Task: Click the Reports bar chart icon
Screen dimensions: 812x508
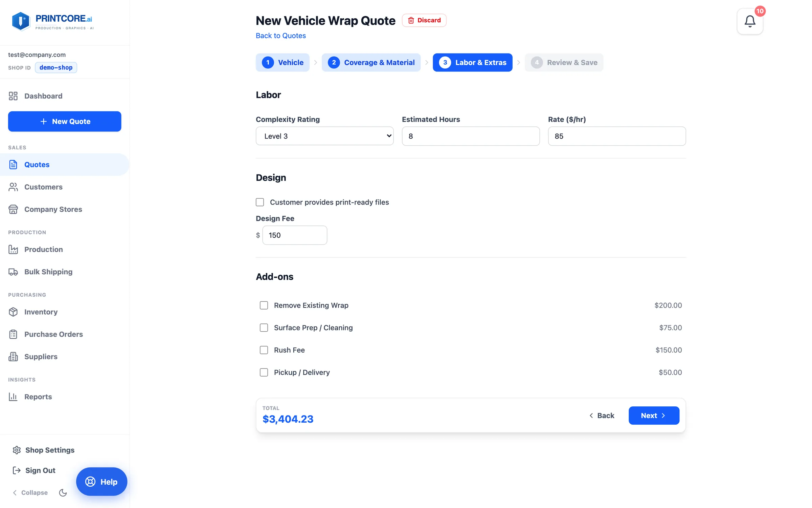Action: pyautogui.click(x=13, y=397)
